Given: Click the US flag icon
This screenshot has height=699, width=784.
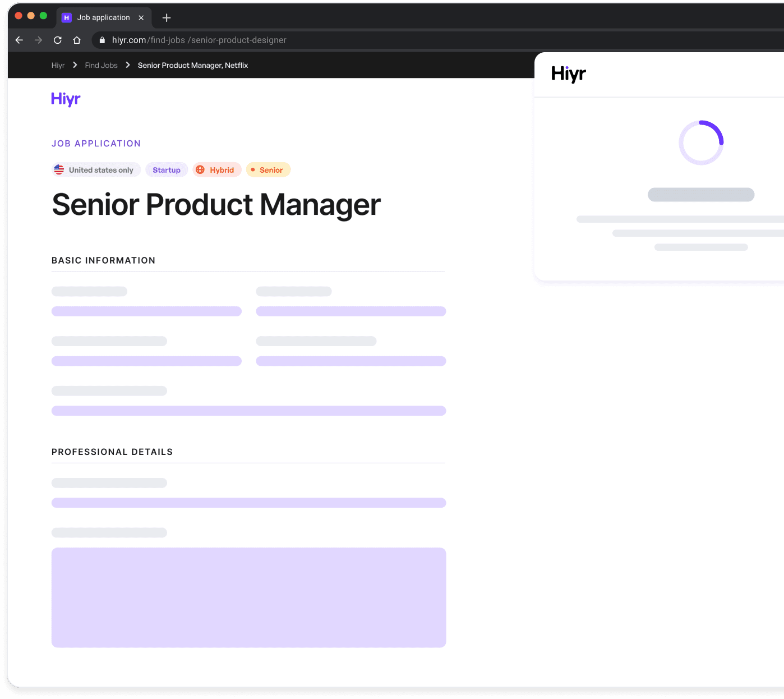Looking at the screenshot, I should pos(59,169).
